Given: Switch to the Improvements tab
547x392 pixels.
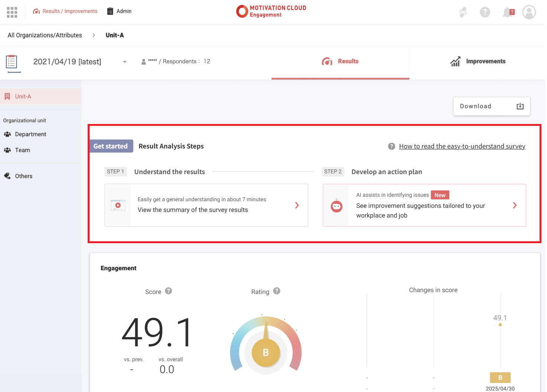Looking at the screenshot, I should coord(478,62).
